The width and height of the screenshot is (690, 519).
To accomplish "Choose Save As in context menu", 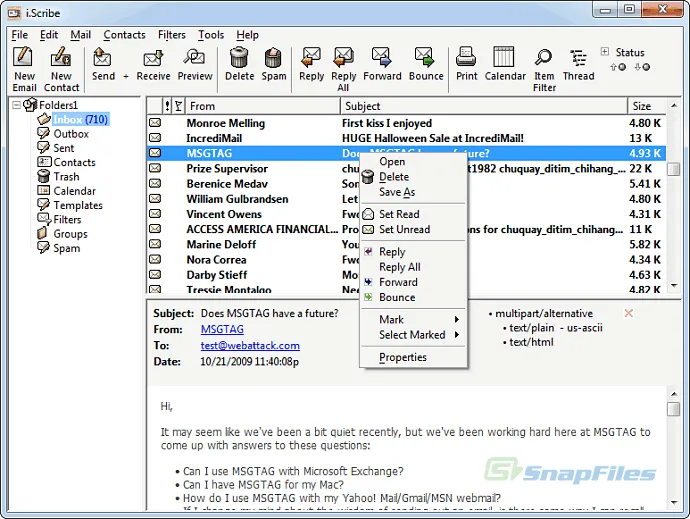I will (x=413, y=192).
